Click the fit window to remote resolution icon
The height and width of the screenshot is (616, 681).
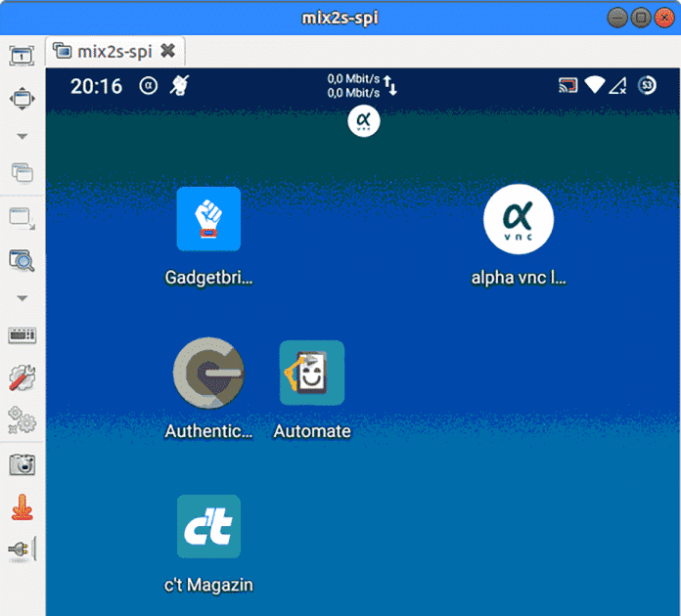tap(22, 99)
